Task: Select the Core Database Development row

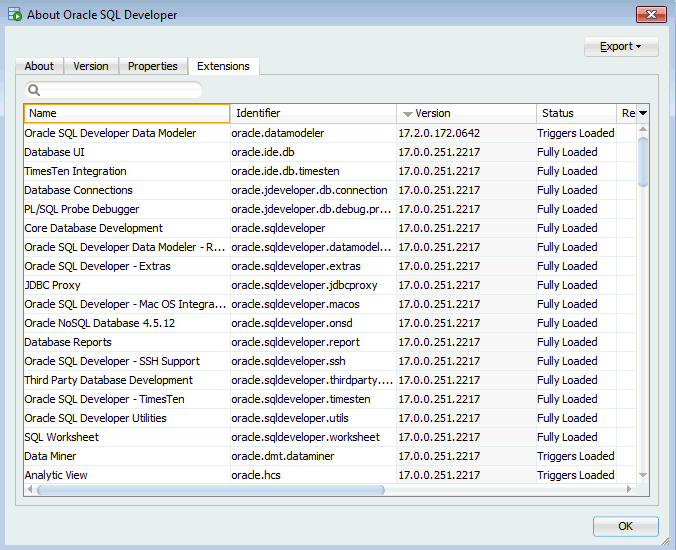Action: [x=330, y=228]
